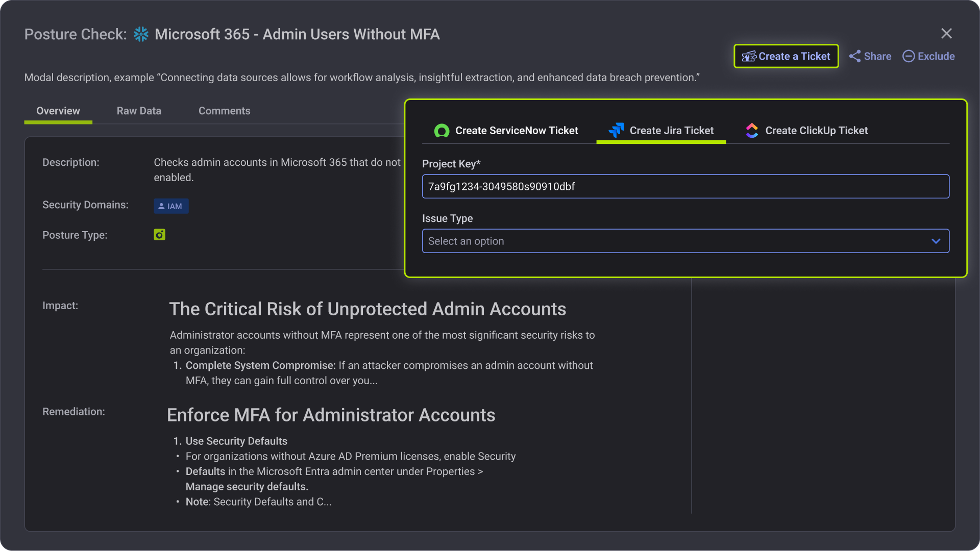Screen dimensions: 980x551
Task: Click the ClickUp logo icon
Action: point(752,131)
